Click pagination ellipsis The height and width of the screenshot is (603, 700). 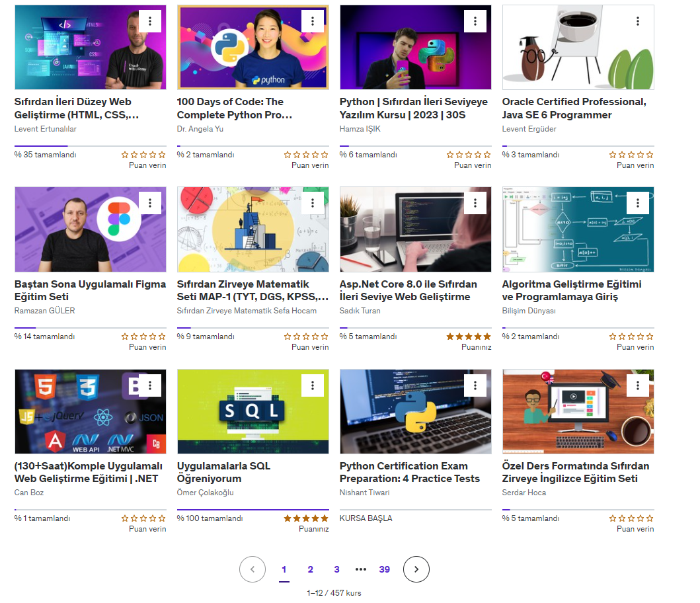(361, 569)
